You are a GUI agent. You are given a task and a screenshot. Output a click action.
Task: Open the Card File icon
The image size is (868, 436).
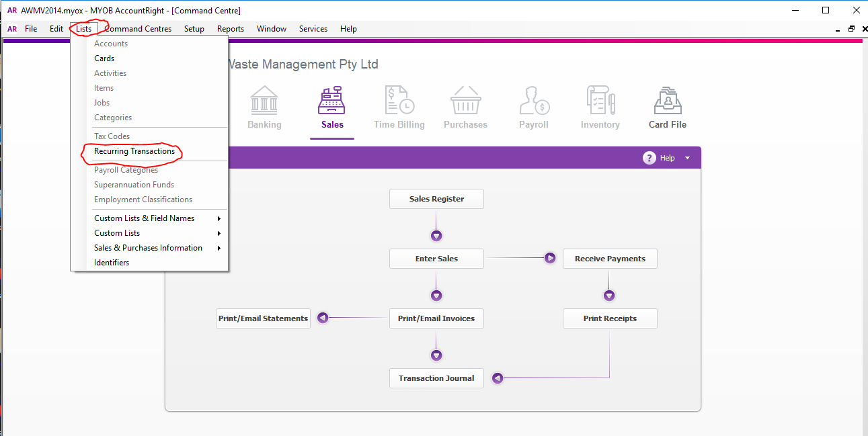point(668,100)
